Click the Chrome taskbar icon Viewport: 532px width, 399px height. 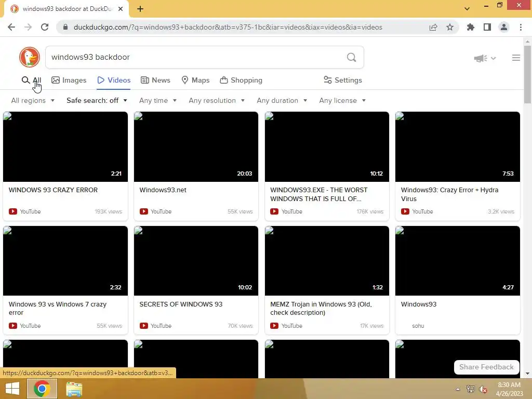coord(42,389)
